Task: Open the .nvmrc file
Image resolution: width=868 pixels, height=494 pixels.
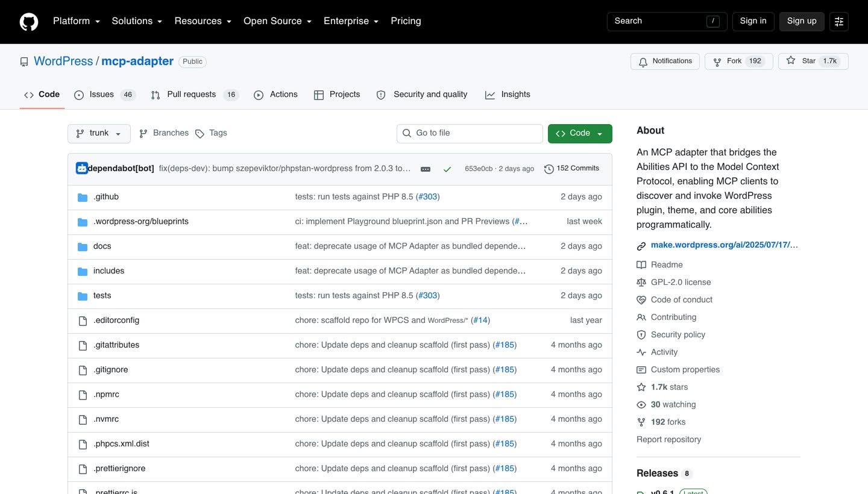Action: point(106,419)
